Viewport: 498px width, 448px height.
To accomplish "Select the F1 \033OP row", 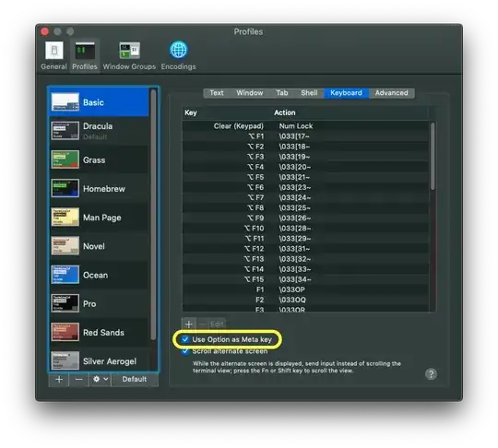I will click(305, 289).
